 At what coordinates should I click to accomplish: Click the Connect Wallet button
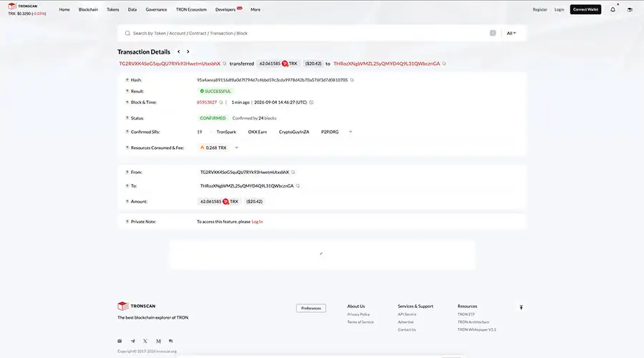pyautogui.click(x=585, y=9)
